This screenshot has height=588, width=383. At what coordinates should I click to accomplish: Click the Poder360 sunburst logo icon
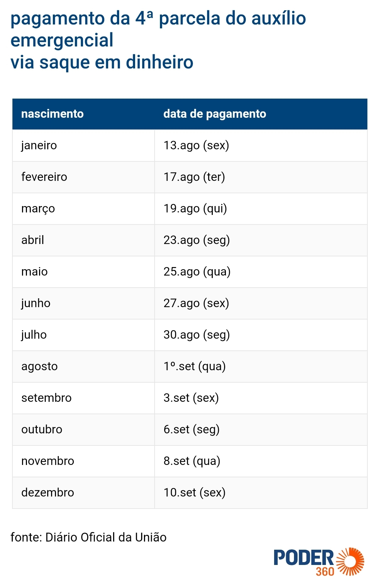(350, 561)
